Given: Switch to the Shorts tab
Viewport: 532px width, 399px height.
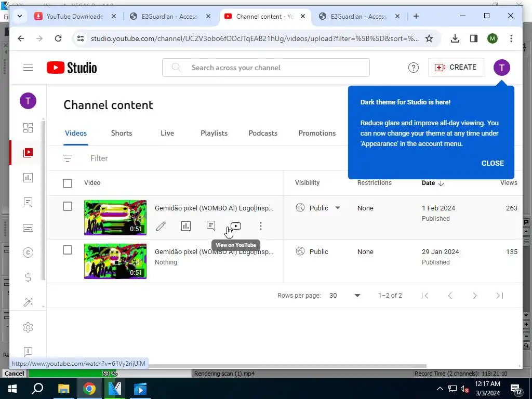Looking at the screenshot, I should (122, 133).
